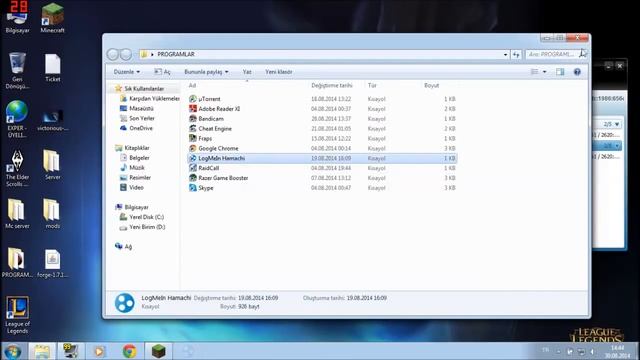Open the view options dropdown arrow
This screenshot has width=640, height=360.
click(544, 72)
